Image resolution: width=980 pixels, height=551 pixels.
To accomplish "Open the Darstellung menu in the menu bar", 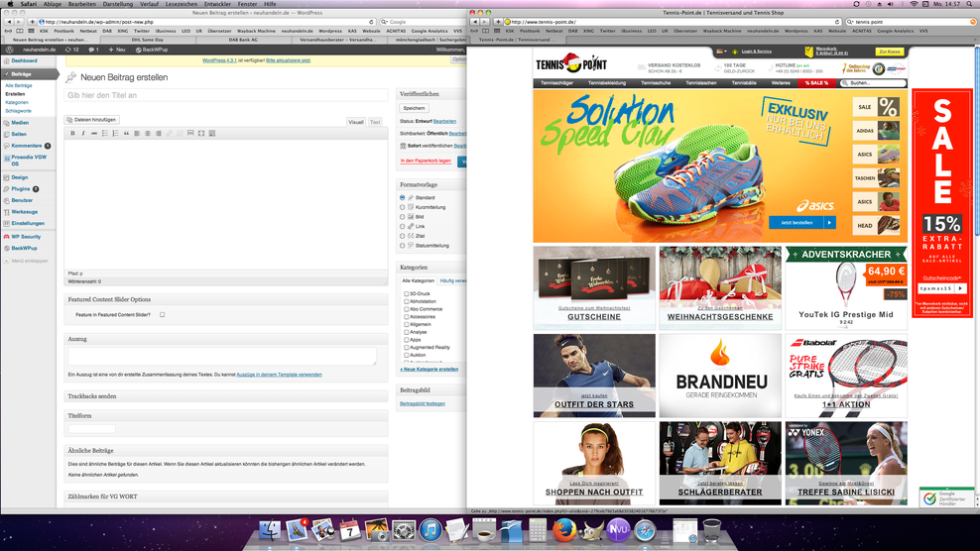I will [x=117, y=4].
